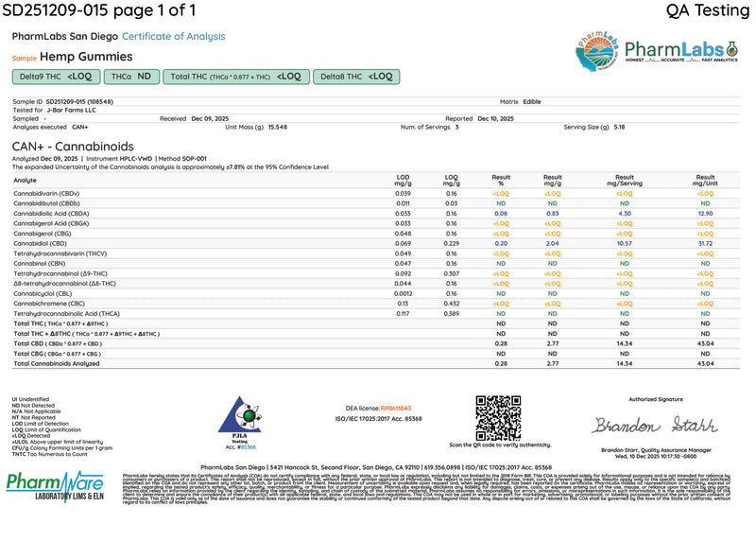Click the QR code to verify authenticity

point(498,418)
